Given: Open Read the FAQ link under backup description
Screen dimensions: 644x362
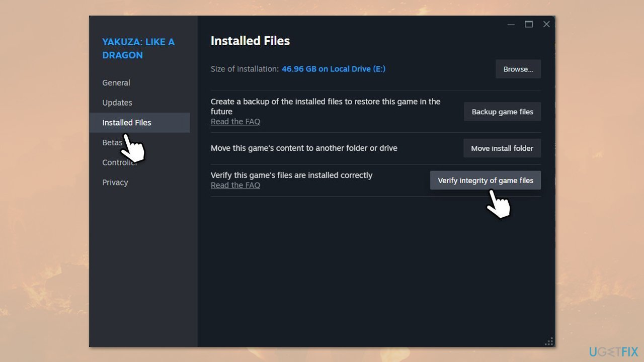Looking at the screenshot, I should coord(235,122).
